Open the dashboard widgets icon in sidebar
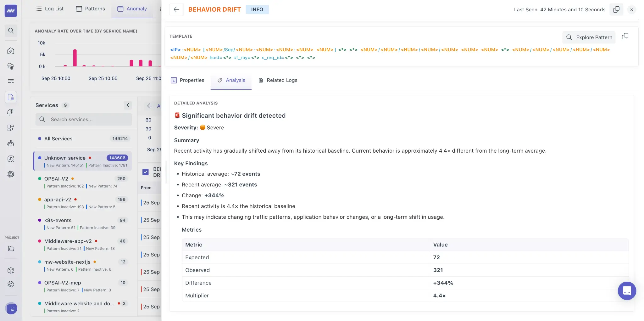Image resolution: width=644 pixels, height=321 pixels. (11, 128)
